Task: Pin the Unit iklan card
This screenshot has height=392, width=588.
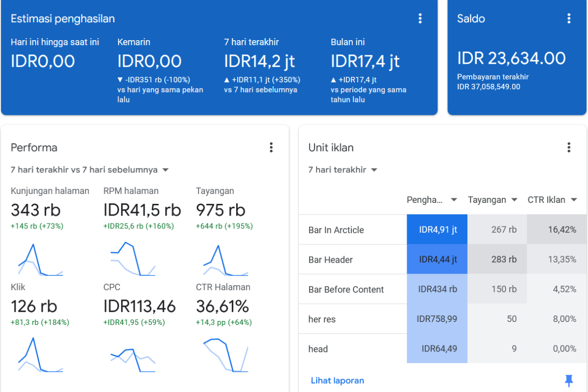Action: [568, 380]
